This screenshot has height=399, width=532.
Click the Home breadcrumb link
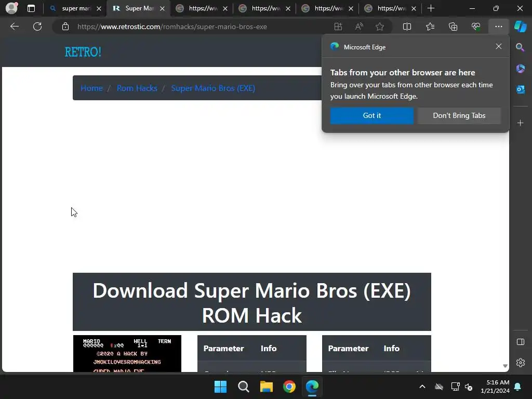point(91,88)
